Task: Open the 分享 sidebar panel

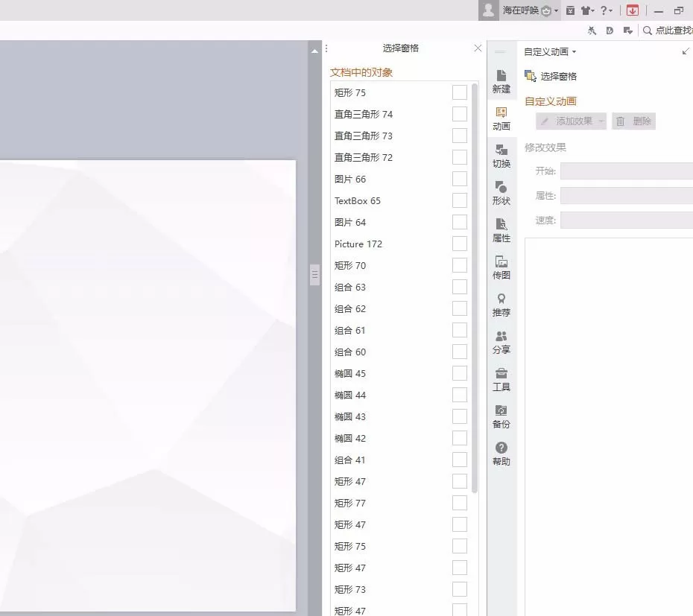Action: point(501,343)
